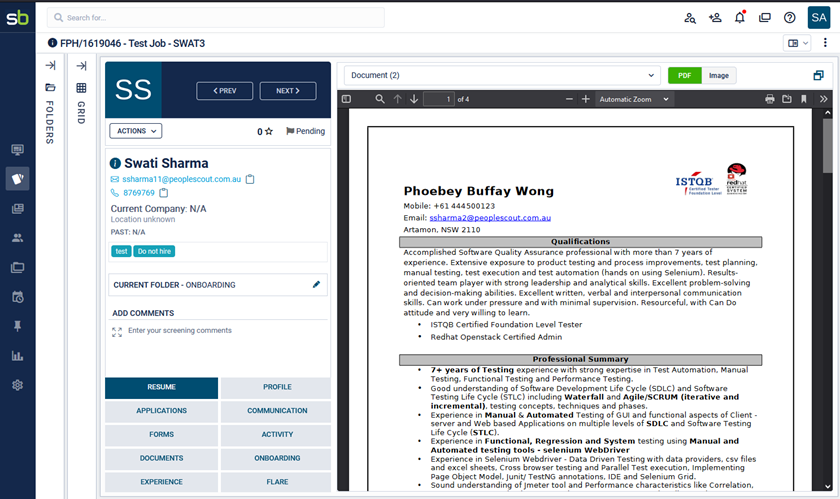Open the folders stack icon in sidebar
This screenshot has height=499, width=840.
pos(18,267)
